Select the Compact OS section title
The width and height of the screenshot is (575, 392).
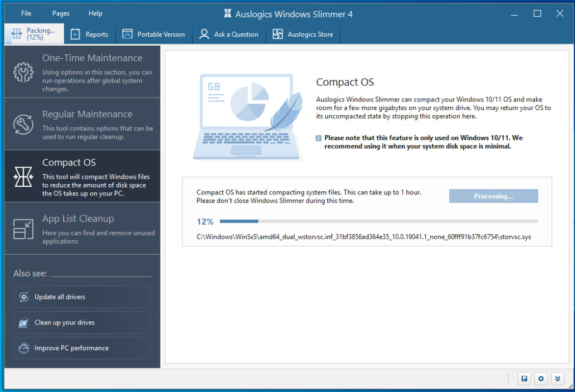pyautogui.click(x=69, y=162)
